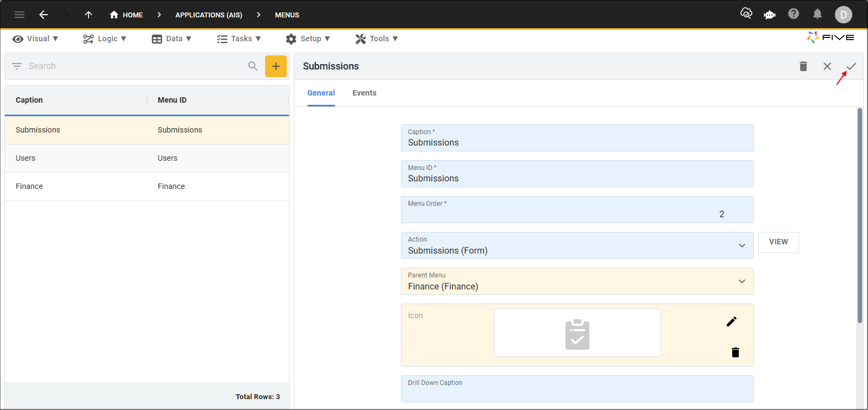Save the Submissions menu with the checkmark
868x410 pixels.
click(x=851, y=66)
